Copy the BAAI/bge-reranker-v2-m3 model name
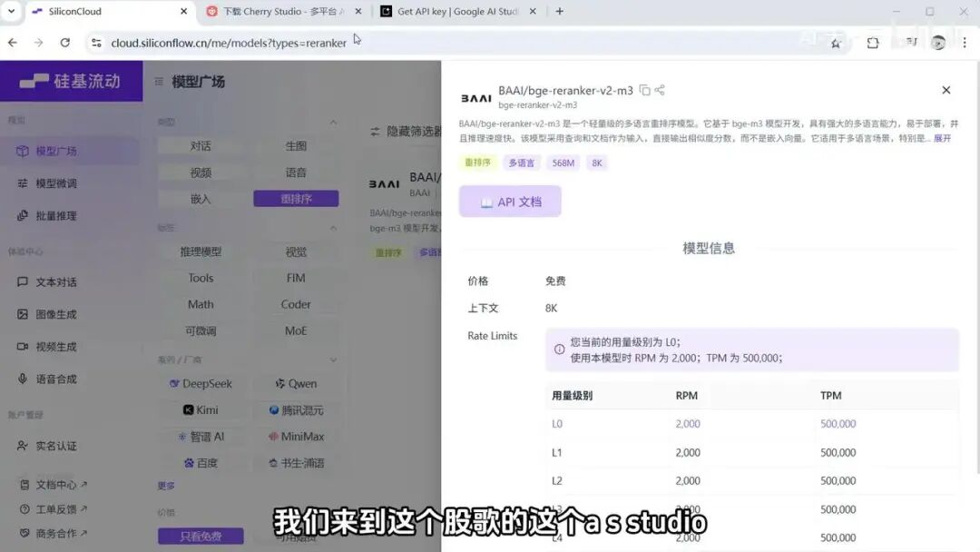 point(644,90)
